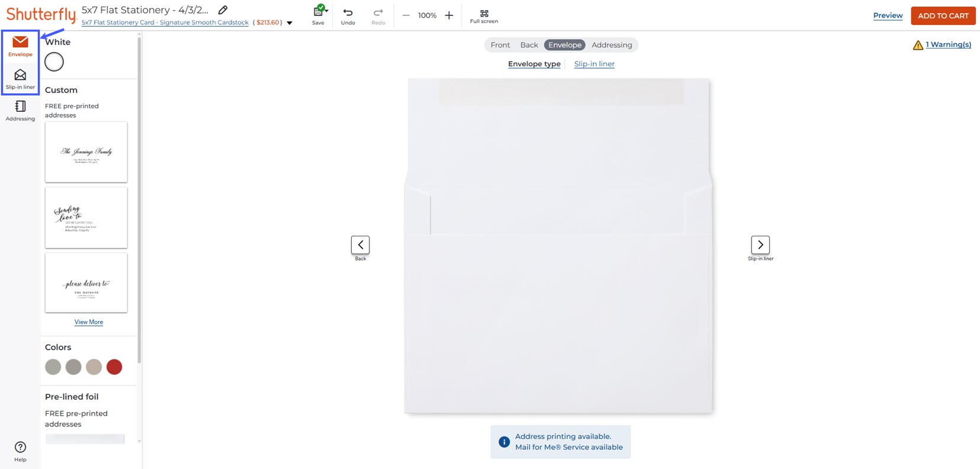Open the Slip-in liner sub-tab link
The width and height of the screenshot is (980, 469).
[594, 64]
